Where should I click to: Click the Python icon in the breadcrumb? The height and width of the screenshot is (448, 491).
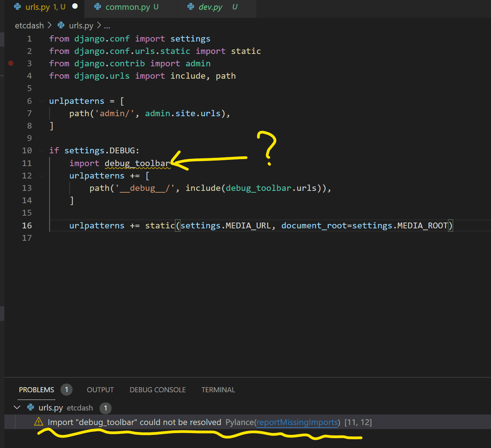(61, 25)
